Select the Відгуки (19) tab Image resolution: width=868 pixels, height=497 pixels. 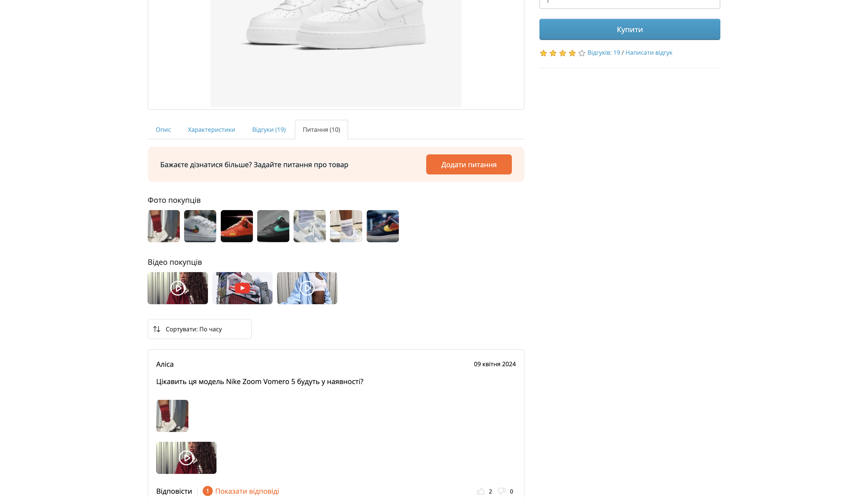[x=269, y=130]
